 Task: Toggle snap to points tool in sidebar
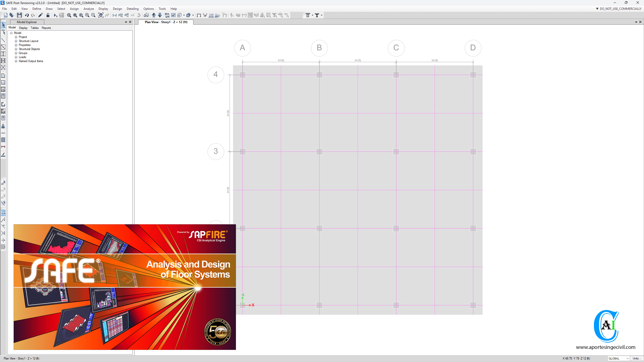(3, 213)
